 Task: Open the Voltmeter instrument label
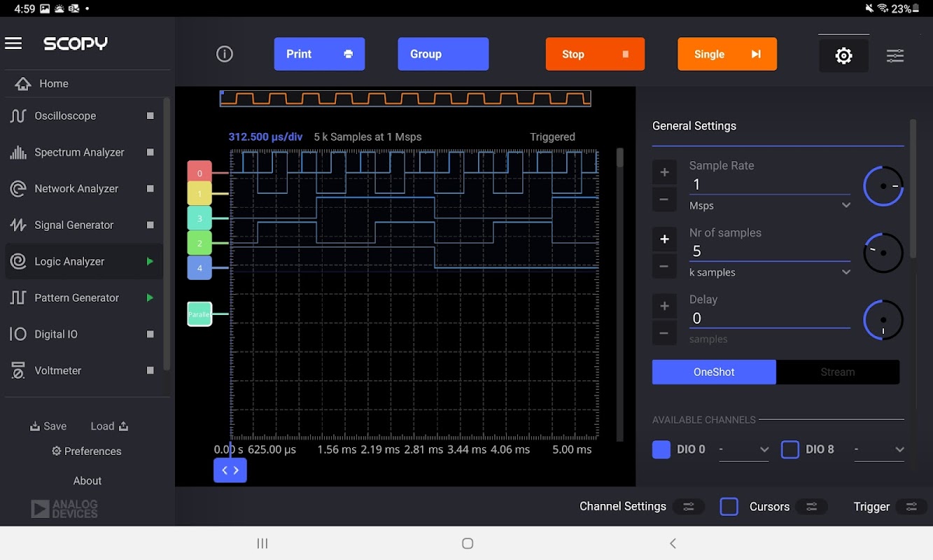click(58, 370)
